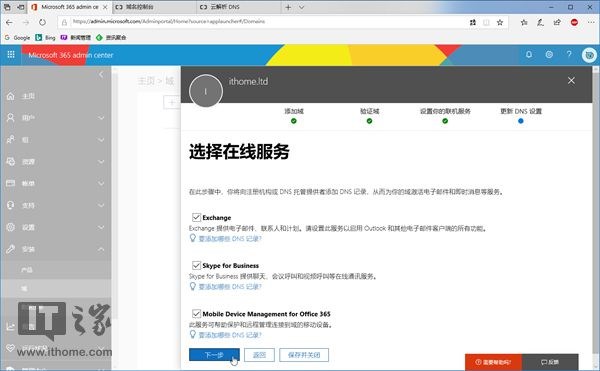Open users icon in left sidebar
Viewport: 600px width, 371px height.
tap(11, 117)
